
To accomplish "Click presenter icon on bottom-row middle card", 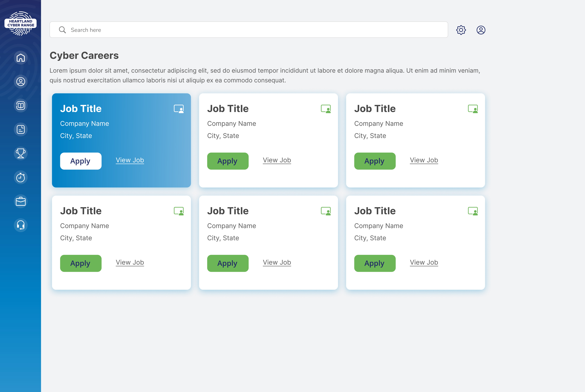I will click(326, 211).
